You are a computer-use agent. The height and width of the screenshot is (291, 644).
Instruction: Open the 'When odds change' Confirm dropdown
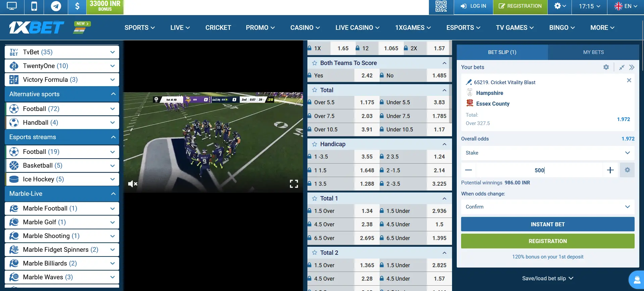[x=548, y=207]
